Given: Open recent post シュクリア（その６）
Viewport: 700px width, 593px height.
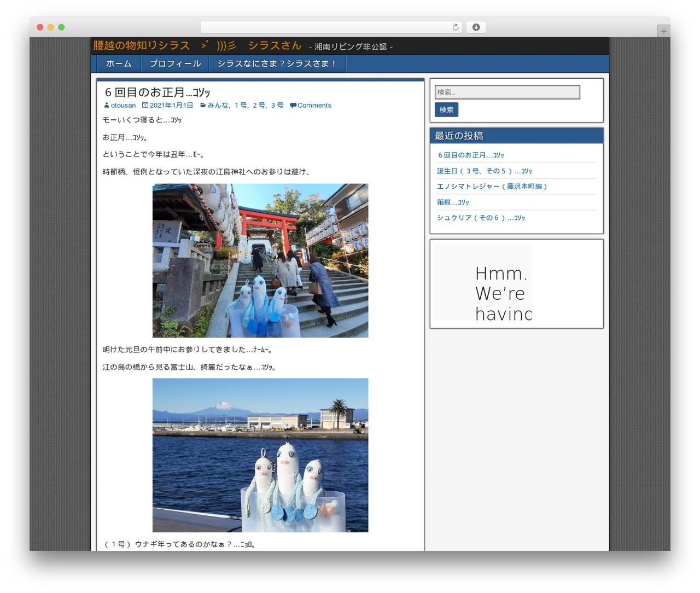Looking at the screenshot, I should click(481, 218).
